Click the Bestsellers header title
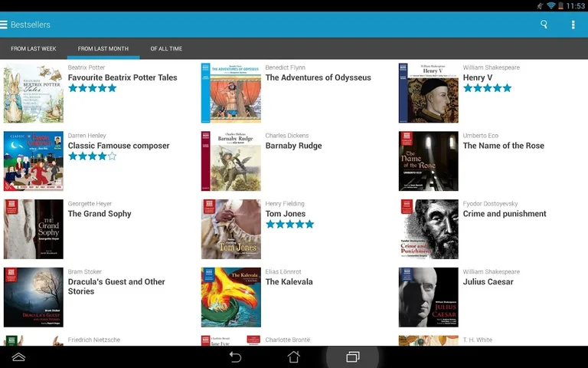Screen dimensions: 588x368 pyautogui.click(x=31, y=25)
